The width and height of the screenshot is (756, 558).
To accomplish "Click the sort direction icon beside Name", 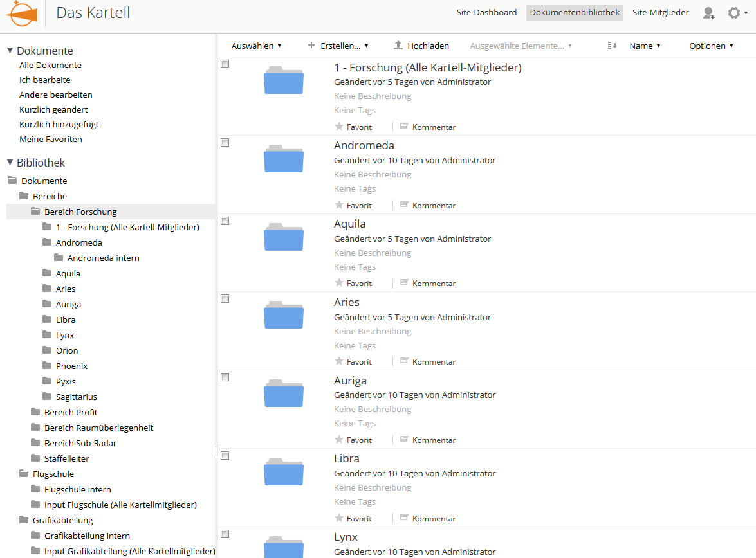I will [x=612, y=46].
